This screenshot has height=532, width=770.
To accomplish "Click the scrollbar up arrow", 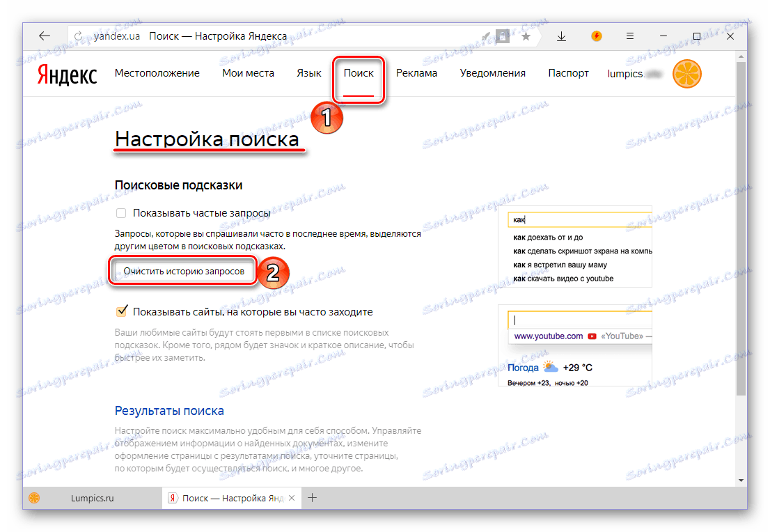I will pyautogui.click(x=741, y=57).
